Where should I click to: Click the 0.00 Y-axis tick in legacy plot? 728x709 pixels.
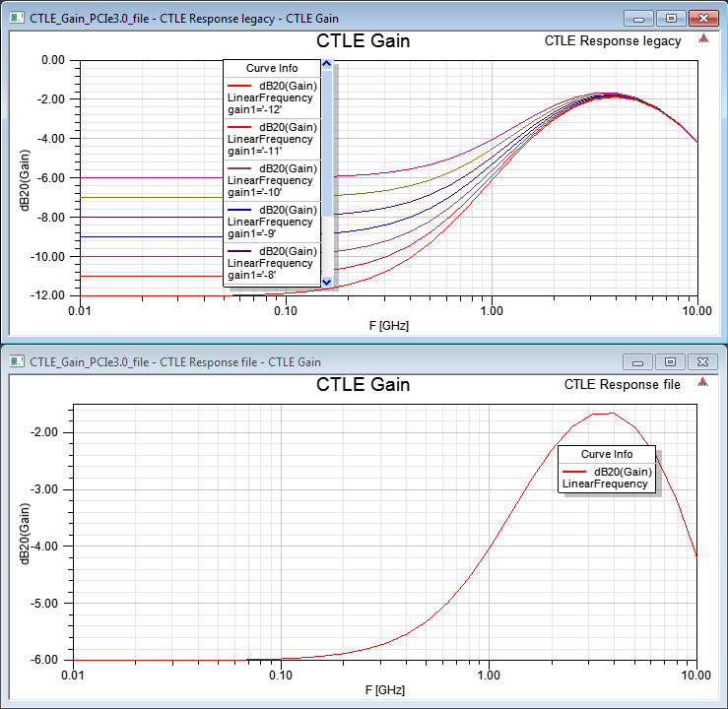click(53, 60)
